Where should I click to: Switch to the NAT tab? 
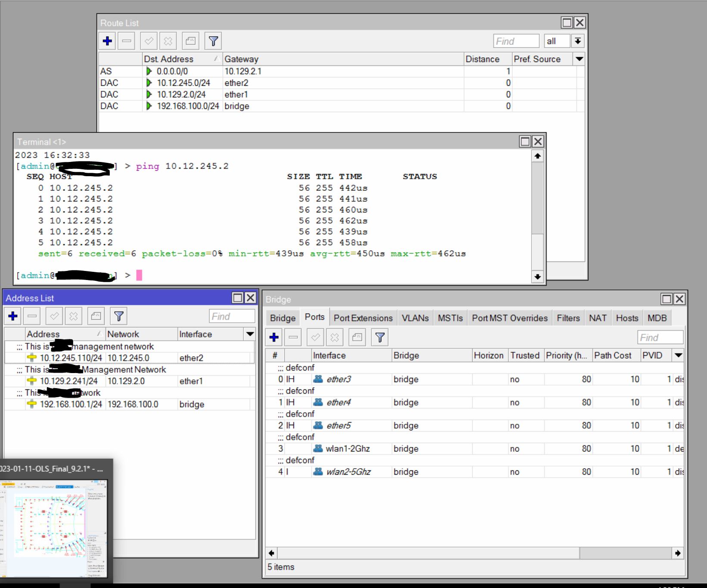click(598, 318)
